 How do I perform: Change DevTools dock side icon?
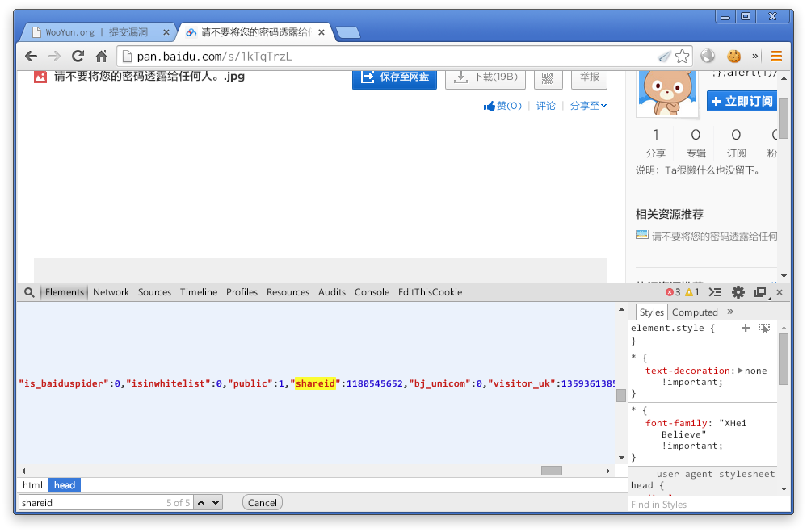[761, 292]
